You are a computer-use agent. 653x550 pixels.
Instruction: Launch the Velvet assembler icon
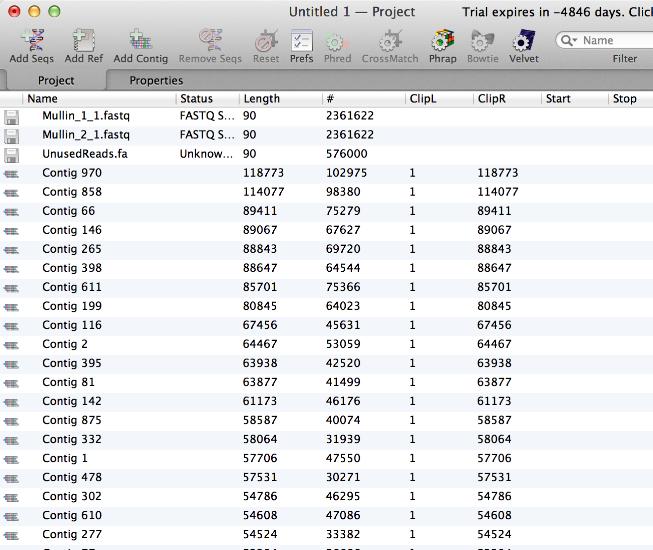coord(524,40)
